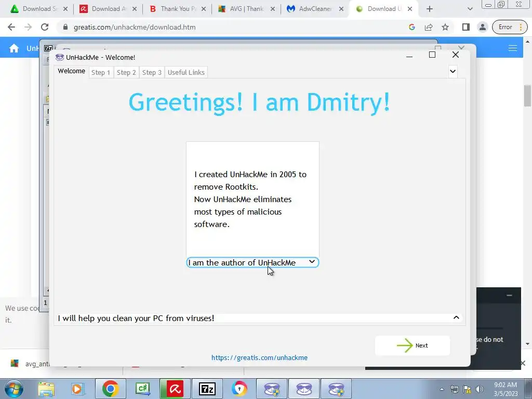This screenshot has width=532, height=399.
Task: Open the Useful Links tab
Action: click(x=186, y=72)
